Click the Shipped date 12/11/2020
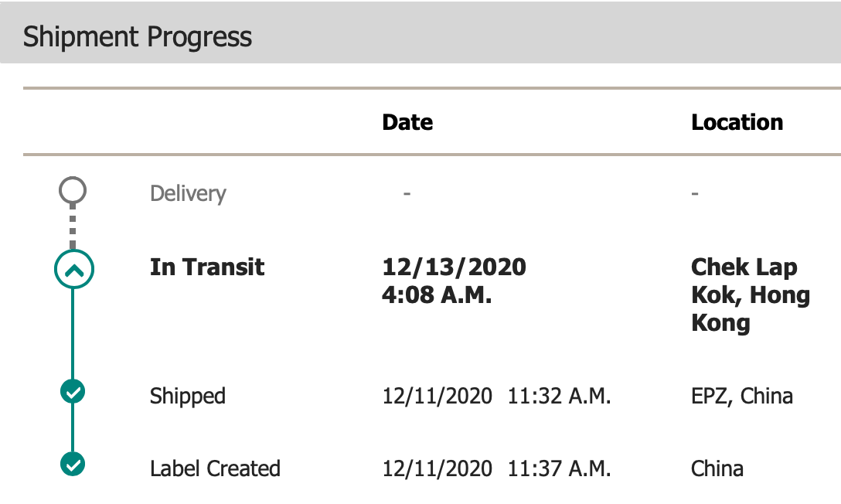This screenshot has height=504, width=841. point(437,397)
